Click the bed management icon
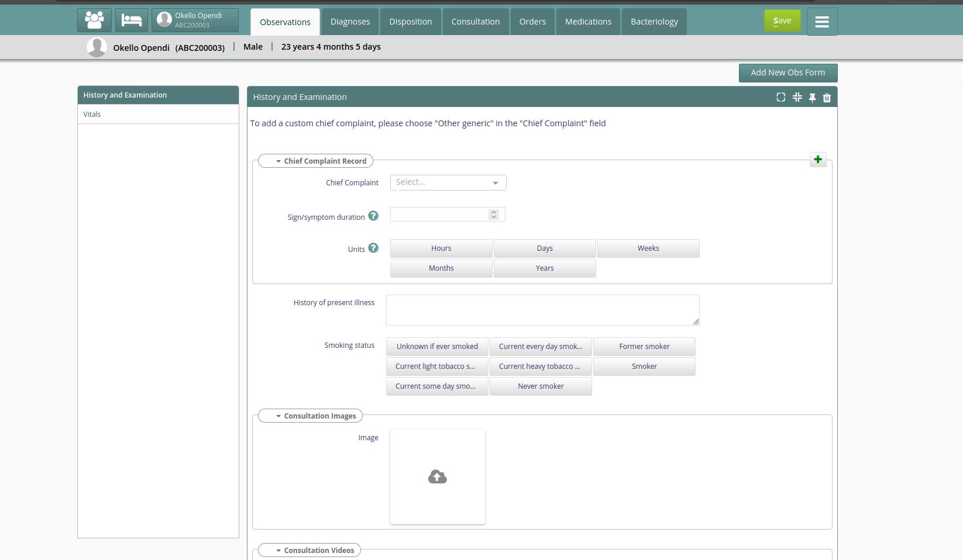The height and width of the screenshot is (560, 963). pyautogui.click(x=132, y=20)
